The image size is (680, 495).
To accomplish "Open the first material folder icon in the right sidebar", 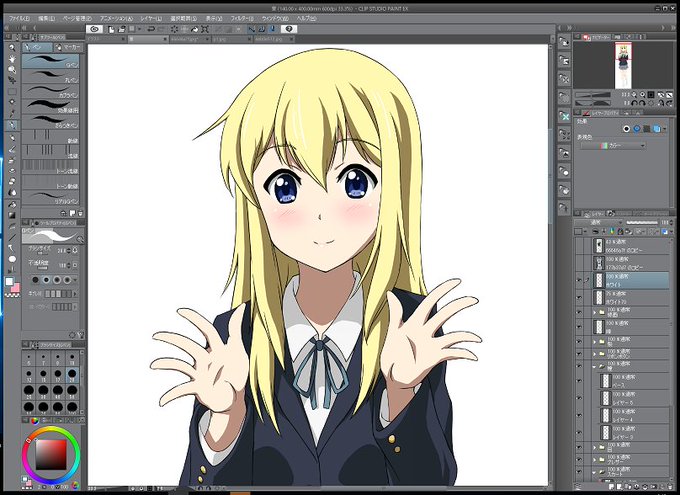I will tap(564, 42).
